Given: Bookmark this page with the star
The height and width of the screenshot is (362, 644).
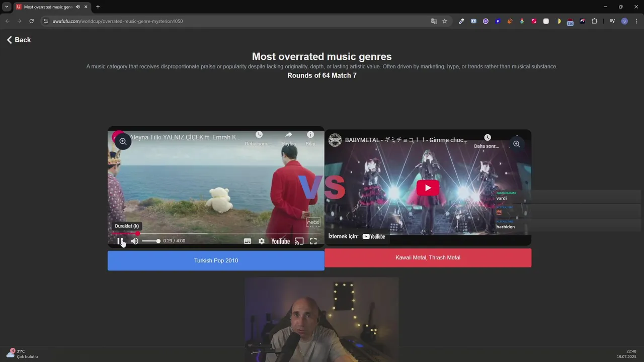Looking at the screenshot, I should point(445,21).
